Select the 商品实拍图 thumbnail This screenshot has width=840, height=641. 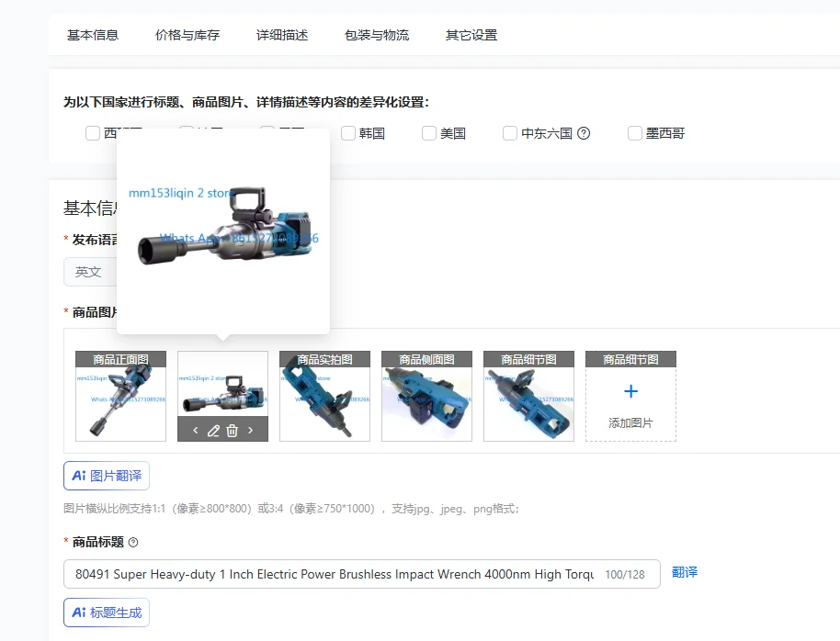[x=324, y=397]
